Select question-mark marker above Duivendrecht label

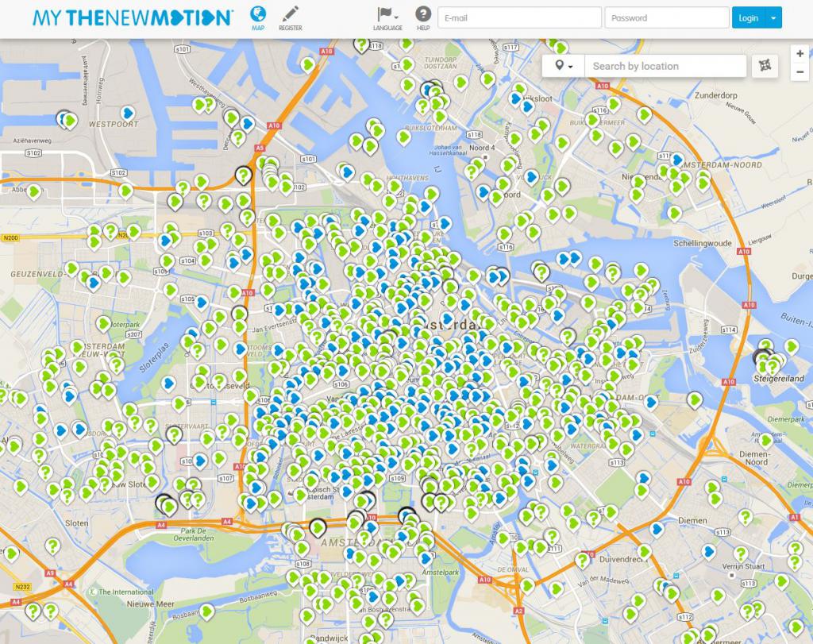[582, 560]
